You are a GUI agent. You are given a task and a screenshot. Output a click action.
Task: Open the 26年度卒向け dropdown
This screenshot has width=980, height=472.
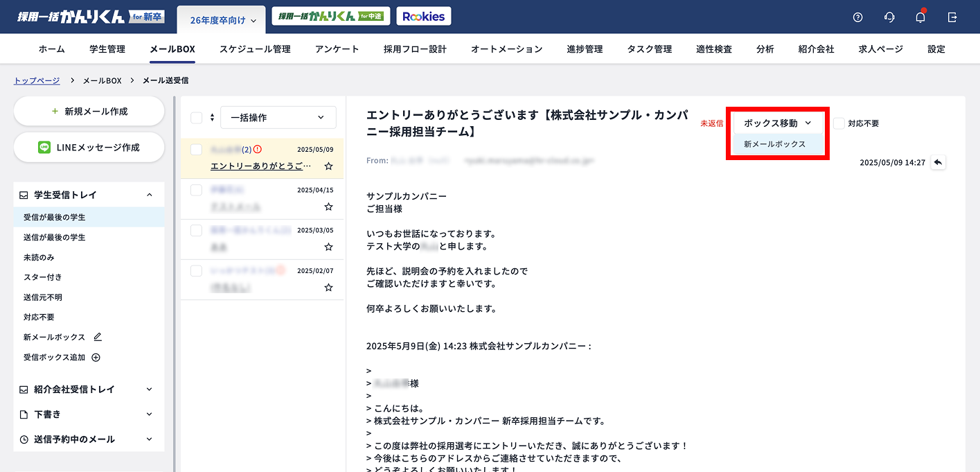pos(221,20)
